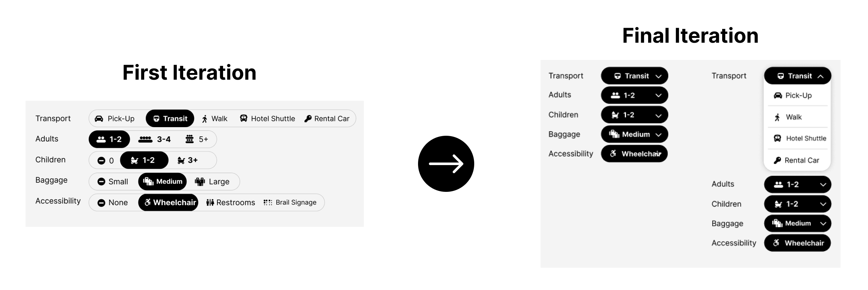Image resolution: width=868 pixels, height=290 pixels.
Task: Click the Final Iteration heading
Action: click(x=690, y=36)
